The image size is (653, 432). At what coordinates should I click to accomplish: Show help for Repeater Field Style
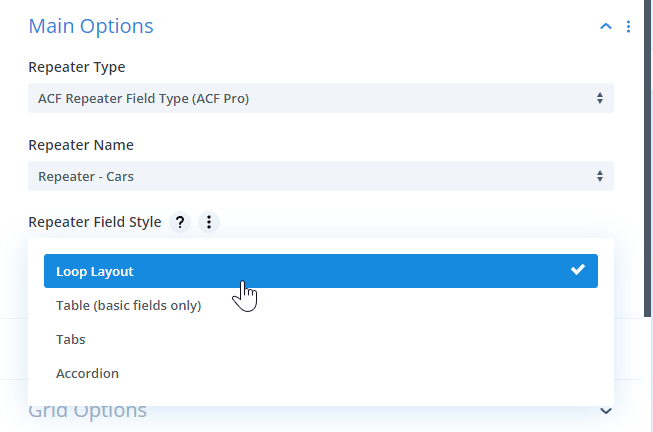180,222
